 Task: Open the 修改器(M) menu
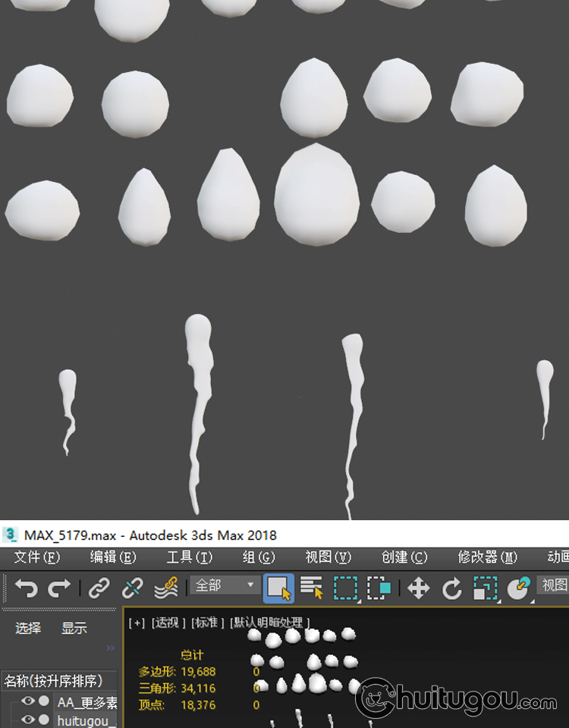pos(487,557)
